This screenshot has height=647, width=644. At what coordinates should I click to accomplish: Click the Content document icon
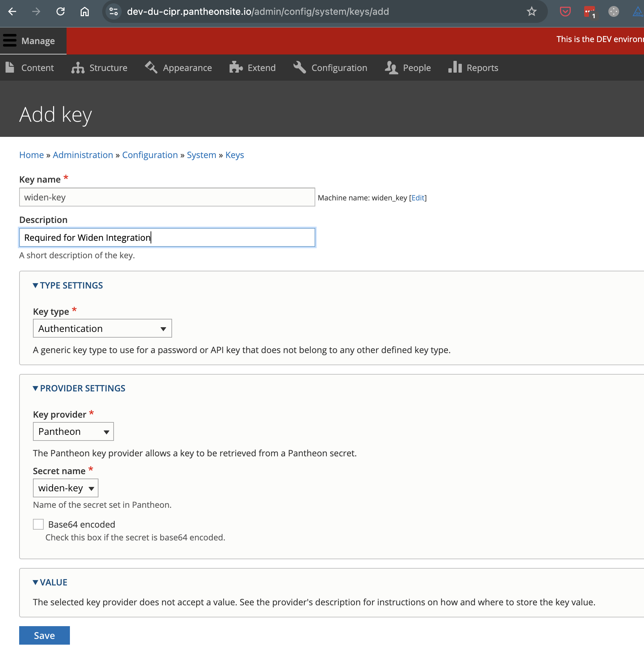click(10, 67)
